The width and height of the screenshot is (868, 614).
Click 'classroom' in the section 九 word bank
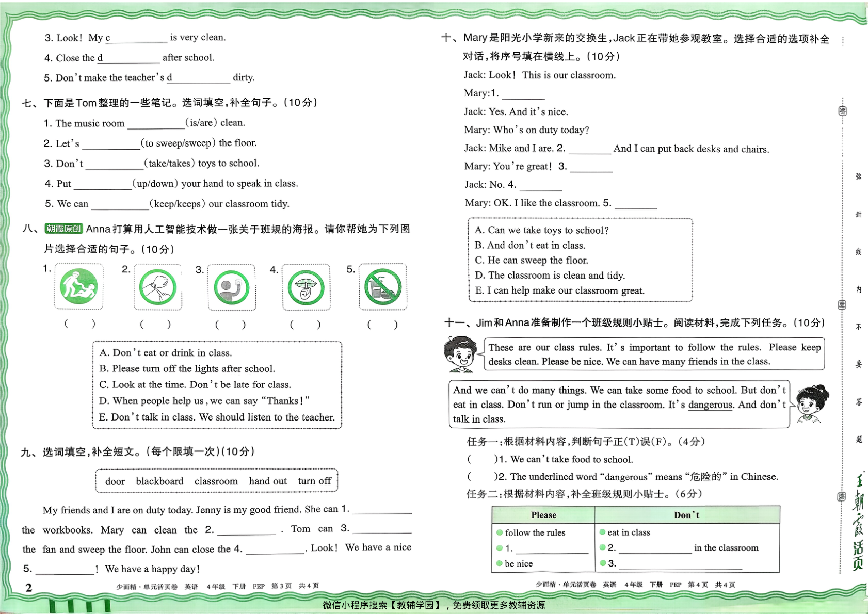point(216,481)
